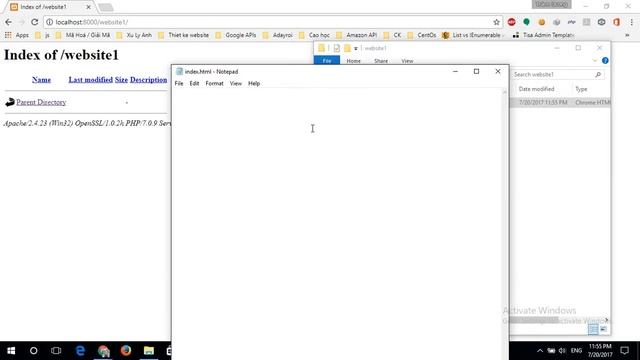This screenshot has height=360, width=640.
Task: Open the Home ribbon tab in Explorer
Action: click(x=353, y=61)
